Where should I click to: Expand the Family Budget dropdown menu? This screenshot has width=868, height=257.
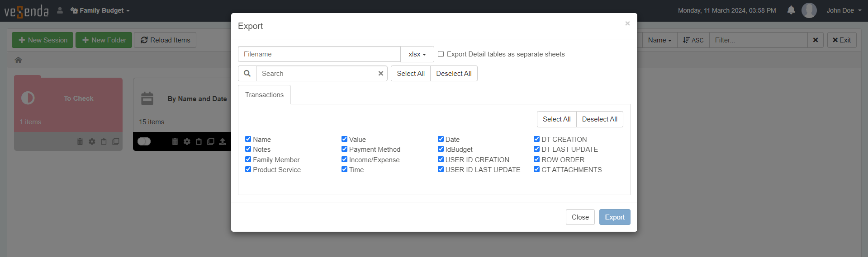pyautogui.click(x=100, y=10)
